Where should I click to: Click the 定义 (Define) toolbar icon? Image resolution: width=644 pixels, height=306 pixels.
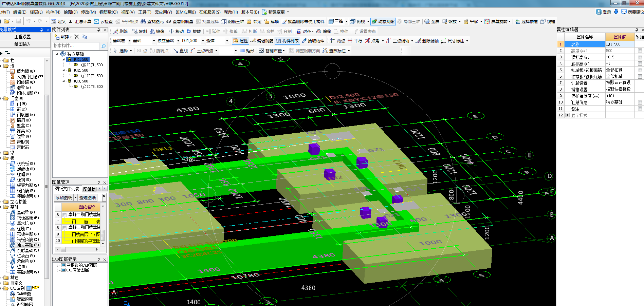pyautogui.click(x=58, y=21)
